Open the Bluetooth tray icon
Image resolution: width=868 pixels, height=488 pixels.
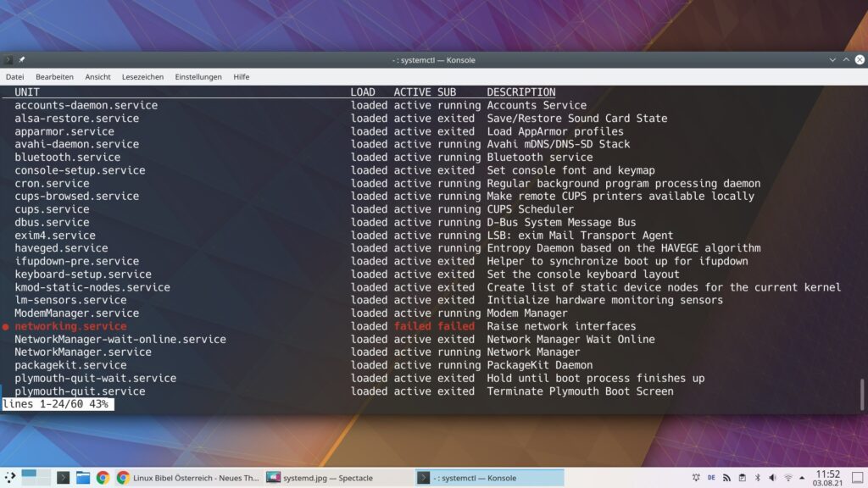(757, 478)
